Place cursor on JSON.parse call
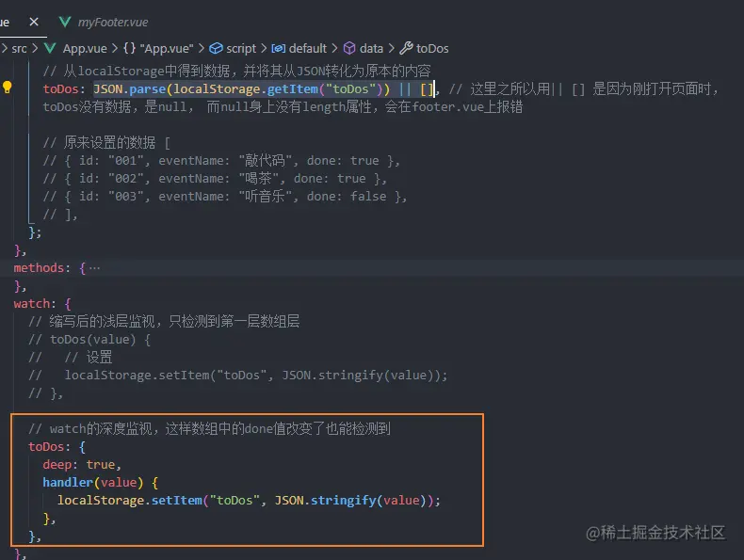Viewport: 744px width, 560px height. tap(129, 89)
